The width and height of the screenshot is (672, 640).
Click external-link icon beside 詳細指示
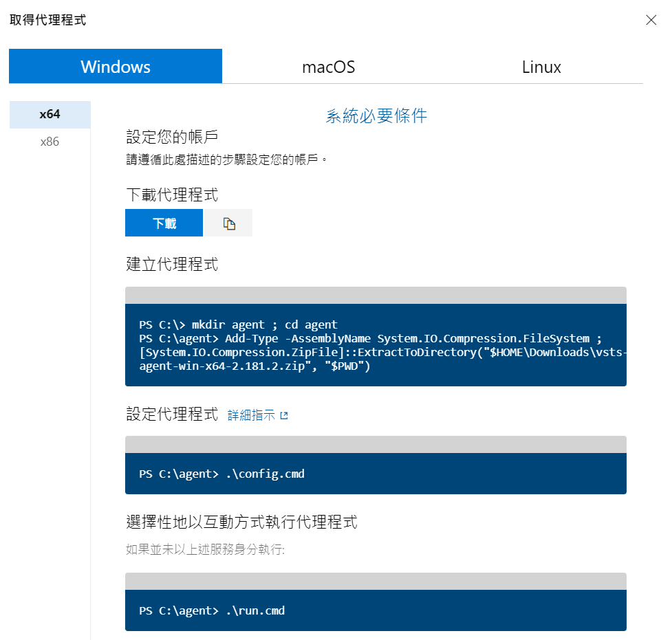point(283,416)
